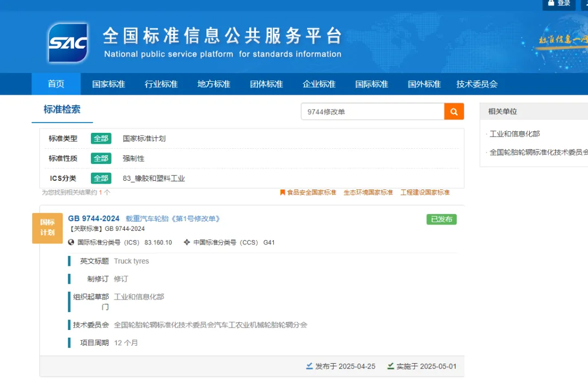
Task: Open the 行业标准 menu item
Action: (161, 84)
